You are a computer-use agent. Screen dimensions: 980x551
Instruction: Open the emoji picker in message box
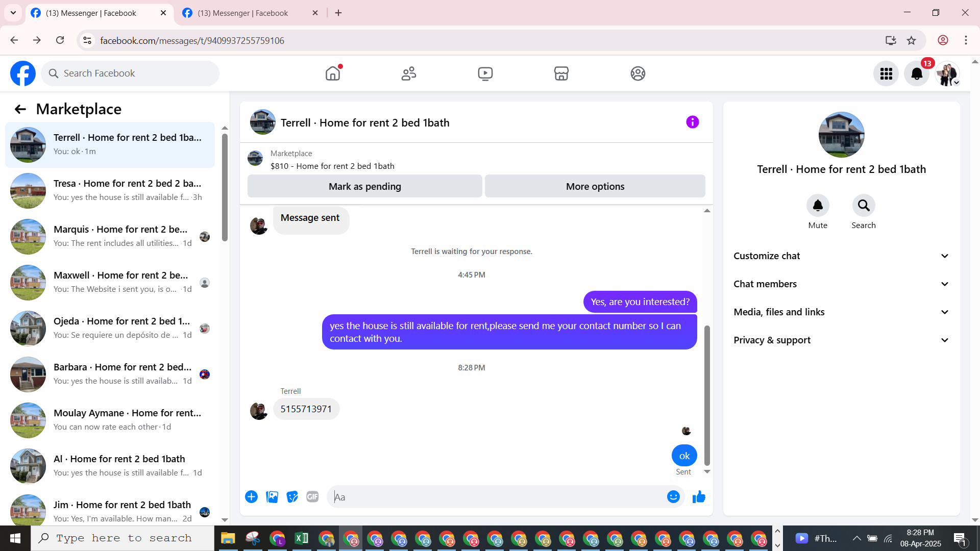tap(673, 497)
